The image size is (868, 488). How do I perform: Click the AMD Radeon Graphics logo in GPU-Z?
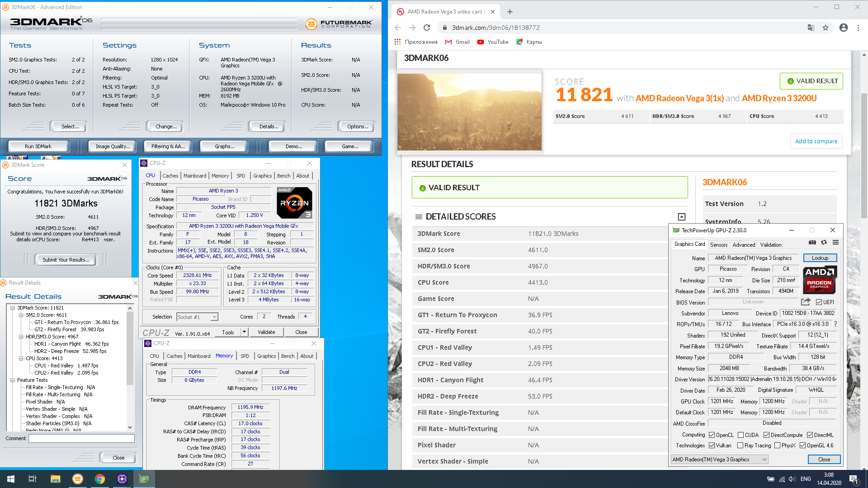[820, 280]
